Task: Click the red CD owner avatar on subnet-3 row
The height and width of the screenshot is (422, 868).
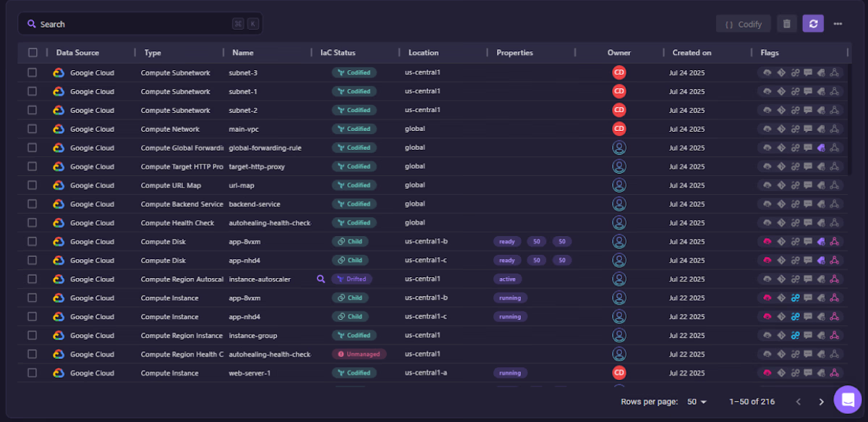Action: pos(619,72)
